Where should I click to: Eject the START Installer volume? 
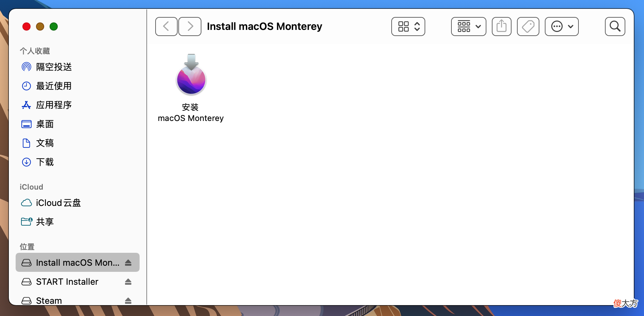click(x=128, y=282)
